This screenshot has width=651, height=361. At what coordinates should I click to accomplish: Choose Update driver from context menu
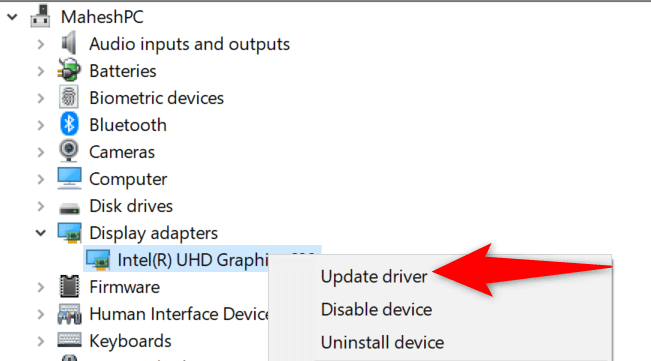point(374,277)
